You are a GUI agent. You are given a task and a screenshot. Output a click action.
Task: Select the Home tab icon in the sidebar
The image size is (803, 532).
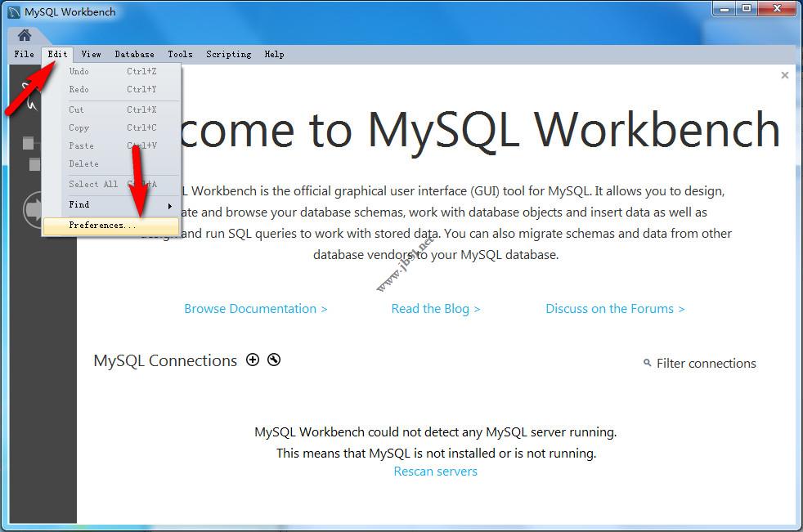[23, 35]
